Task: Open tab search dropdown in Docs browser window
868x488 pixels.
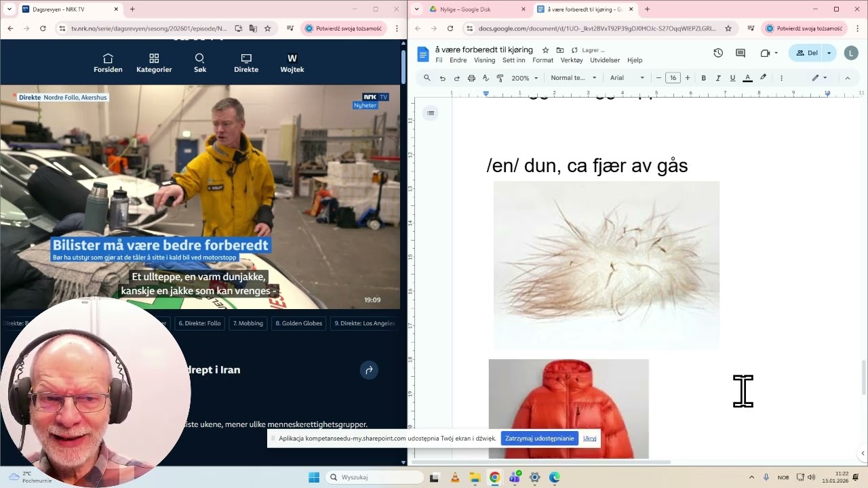Action: tap(416, 9)
